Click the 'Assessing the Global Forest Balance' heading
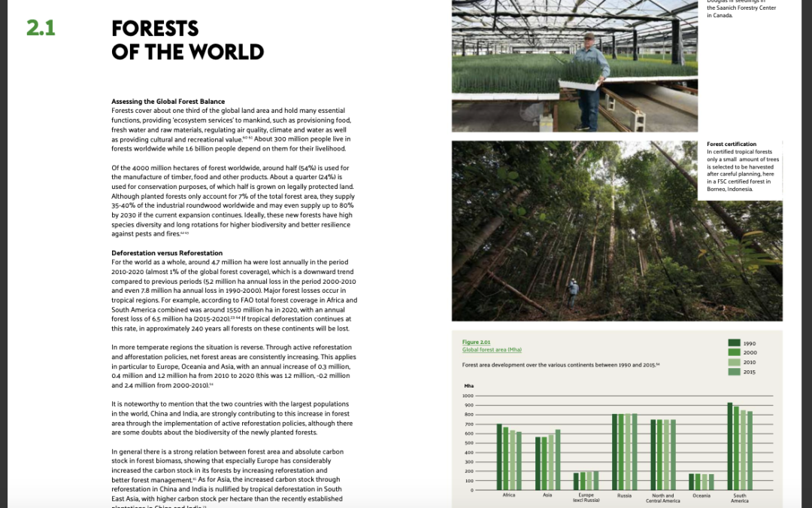The image size is (812, 508). (168, 102)
